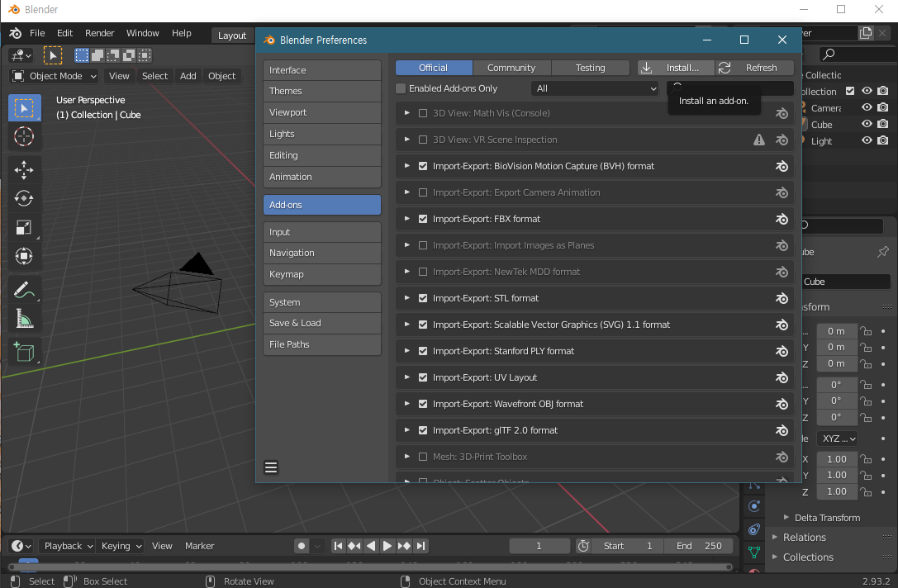898x588 pixels.
Task: Click the object name field showing Cube
Action: [845, 282]
